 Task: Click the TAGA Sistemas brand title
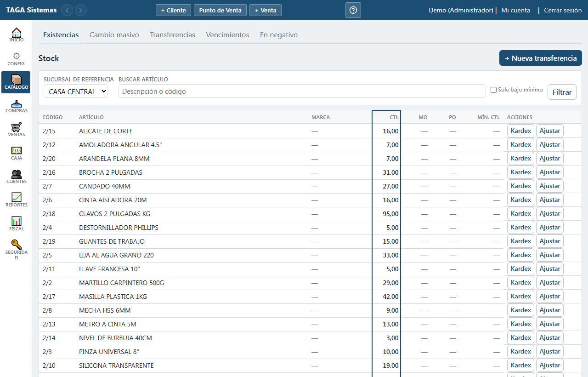coord(32,10)
